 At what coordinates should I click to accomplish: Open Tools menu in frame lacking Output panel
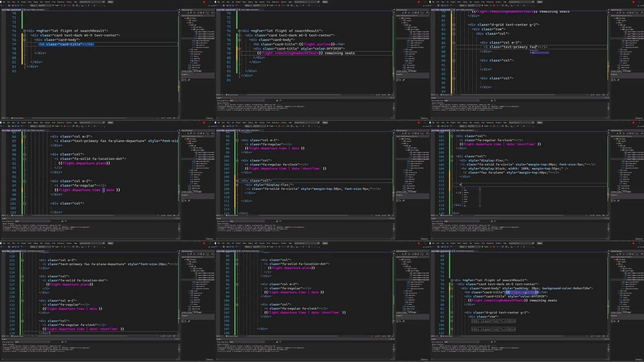54,2
